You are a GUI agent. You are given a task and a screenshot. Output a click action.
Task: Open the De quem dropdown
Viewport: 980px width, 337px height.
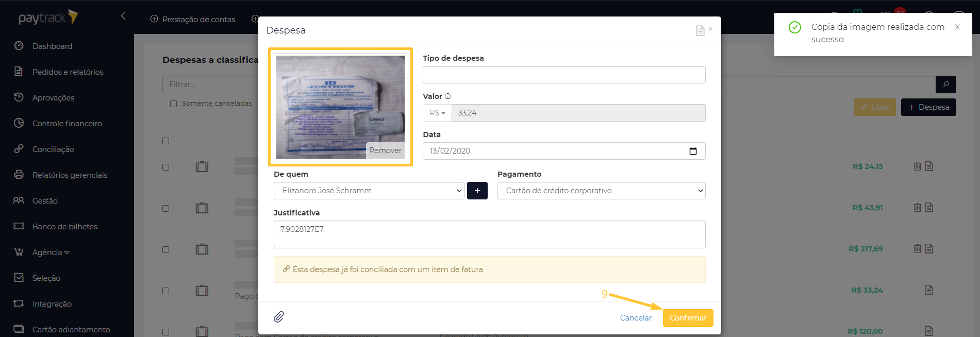pyautogui.click(x=369, y=191)
